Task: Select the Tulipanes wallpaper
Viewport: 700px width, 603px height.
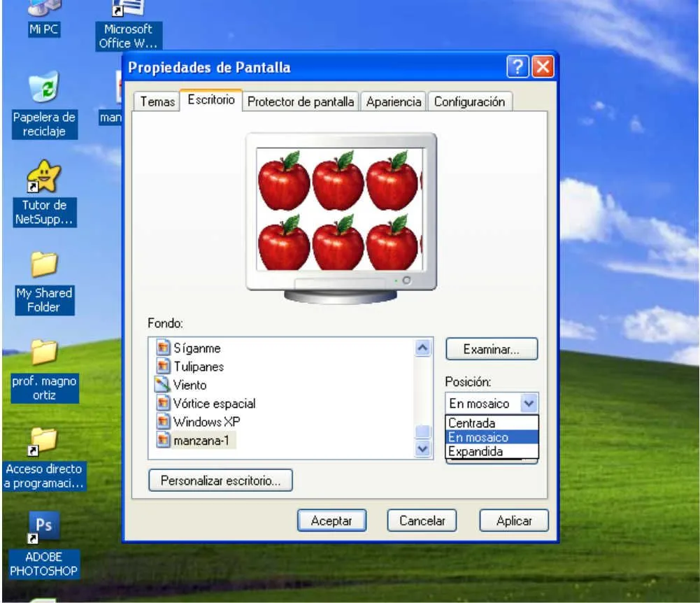Action: click(x=201, y=366)
